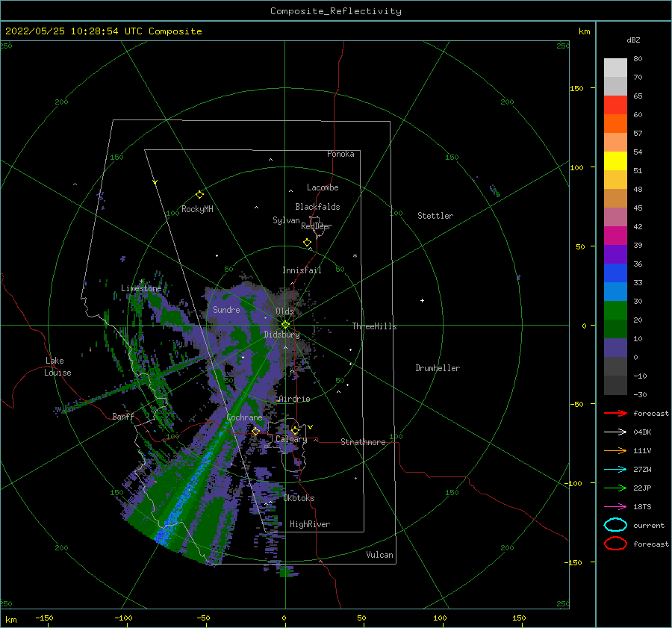The width and height of the screenshot is (672, 628).
Task: Click the white 04DK arrow icon
Action: (x=615, y=432)
